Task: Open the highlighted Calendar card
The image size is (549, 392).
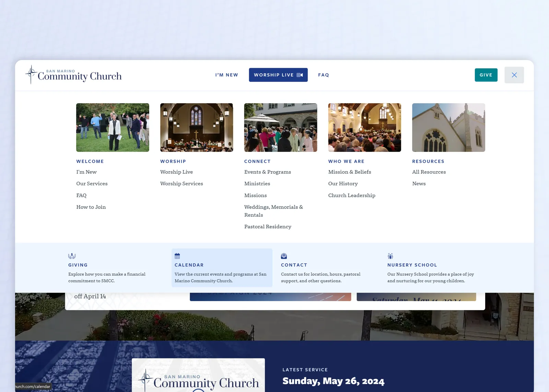Action: pyautogui.click(x=222, y=268)
